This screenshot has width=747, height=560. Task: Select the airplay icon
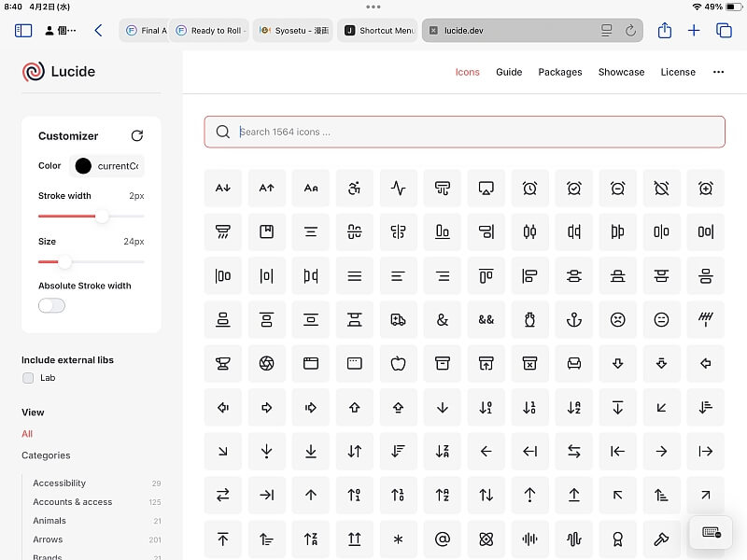486,189
